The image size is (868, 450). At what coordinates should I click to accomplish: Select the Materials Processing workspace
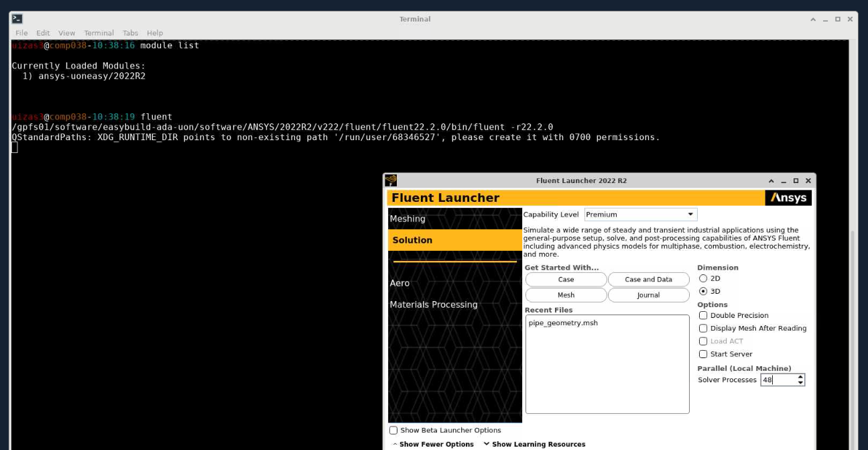454,304
